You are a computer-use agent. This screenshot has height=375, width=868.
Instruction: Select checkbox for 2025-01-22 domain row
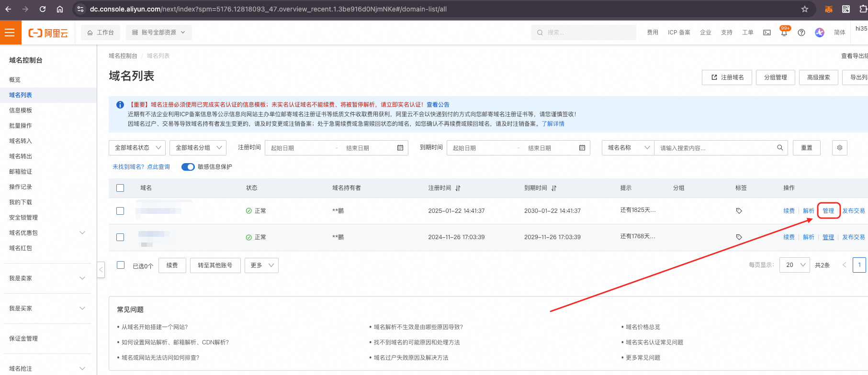120,211
